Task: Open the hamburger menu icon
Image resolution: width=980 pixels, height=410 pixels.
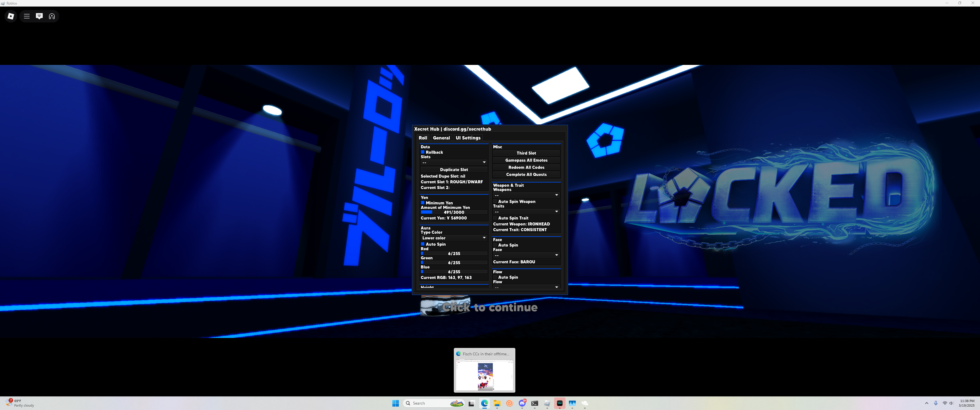Action: [x=26, y=16]
